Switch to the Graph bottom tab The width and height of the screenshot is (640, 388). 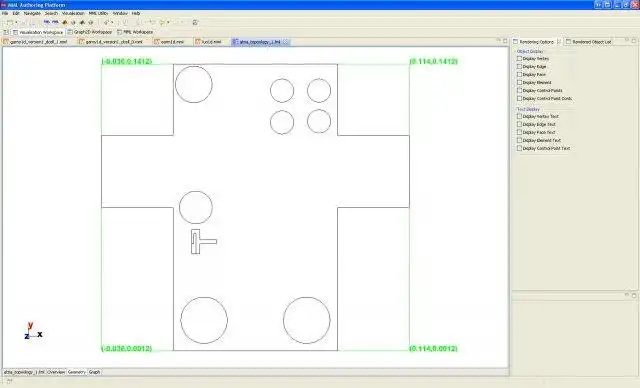(94, 372)
